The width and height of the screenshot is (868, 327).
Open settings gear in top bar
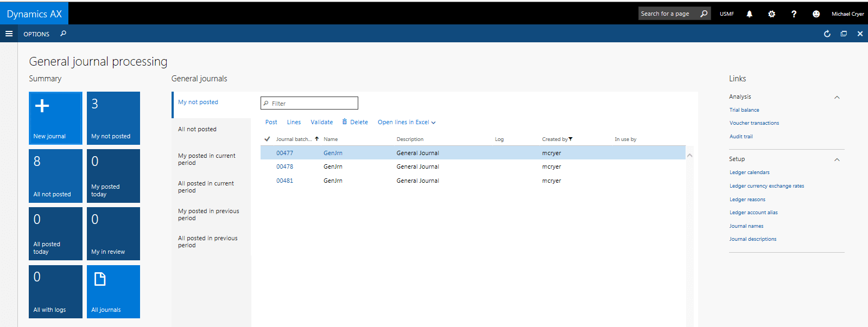coord(771,14)
